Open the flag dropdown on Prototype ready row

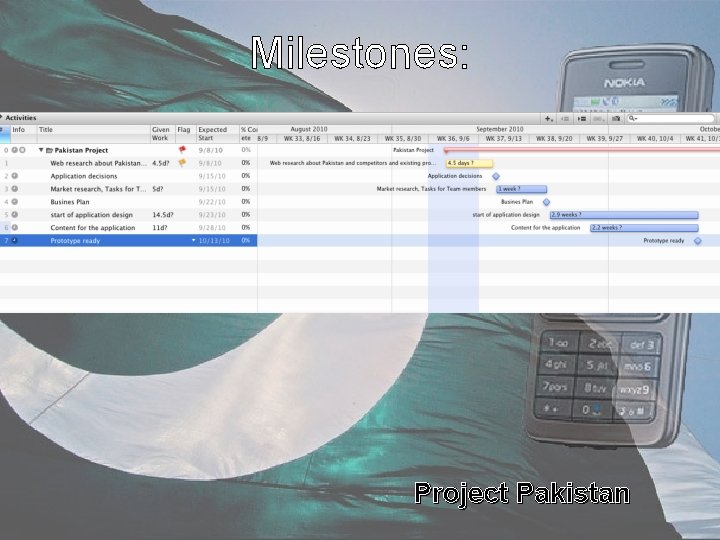pyautogui.click(x=193, y=240)
